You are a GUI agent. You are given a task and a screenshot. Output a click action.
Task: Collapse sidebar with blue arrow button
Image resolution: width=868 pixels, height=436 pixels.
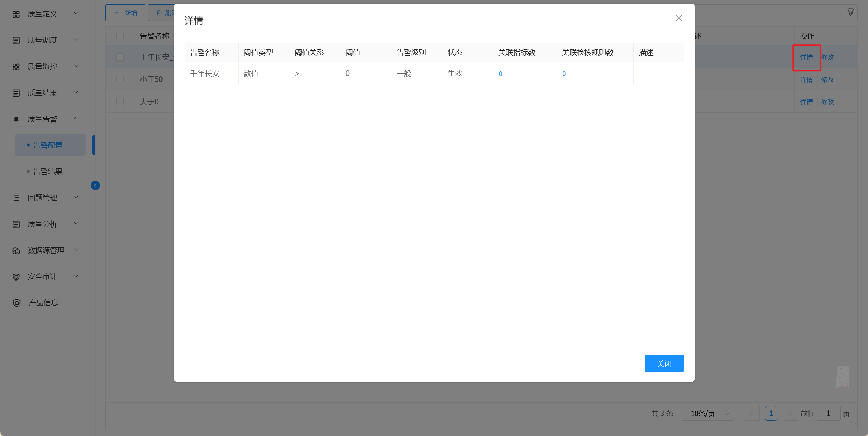[x=95, y=186]
